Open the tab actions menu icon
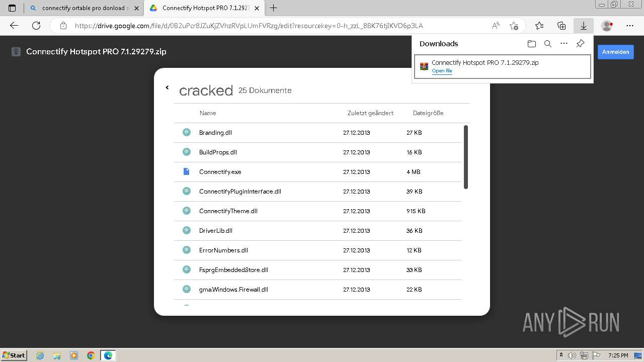 pos(12,8)
